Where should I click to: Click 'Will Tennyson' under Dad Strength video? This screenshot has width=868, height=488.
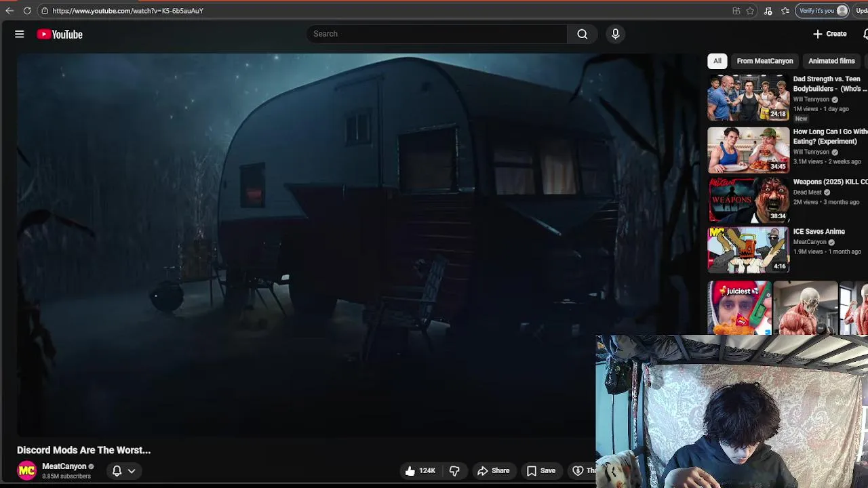(811, 100)
